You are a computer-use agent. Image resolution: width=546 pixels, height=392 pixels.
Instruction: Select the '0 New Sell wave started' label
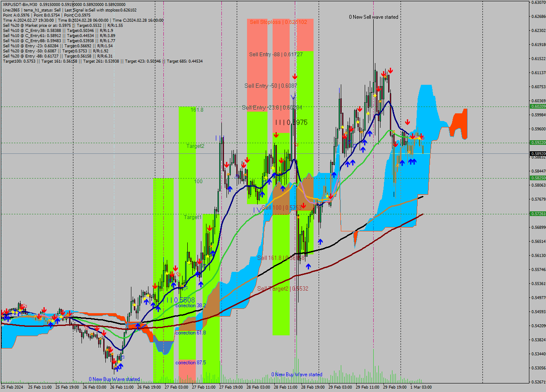point(374,17)
